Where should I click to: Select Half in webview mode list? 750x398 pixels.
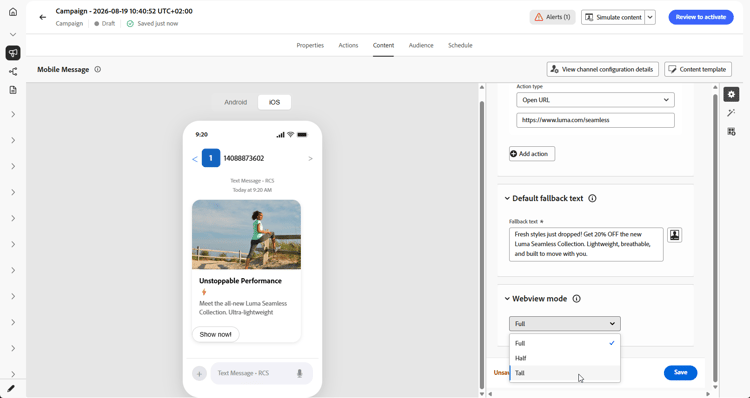565,358
